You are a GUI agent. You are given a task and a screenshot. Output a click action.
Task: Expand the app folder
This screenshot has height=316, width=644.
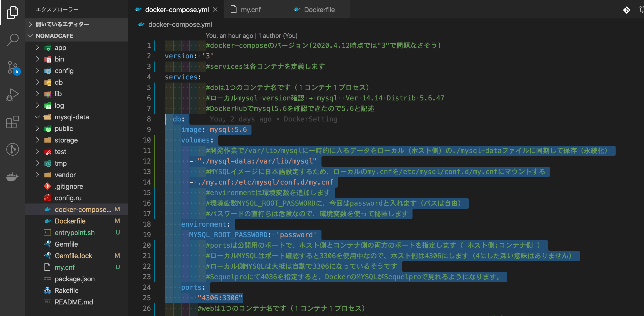[60, 48]
